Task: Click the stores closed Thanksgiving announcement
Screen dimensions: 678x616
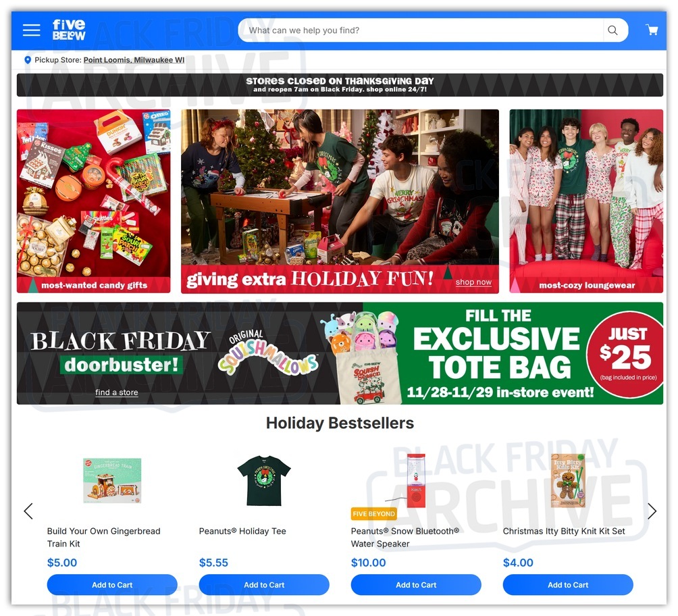Action: coord(340,85)
